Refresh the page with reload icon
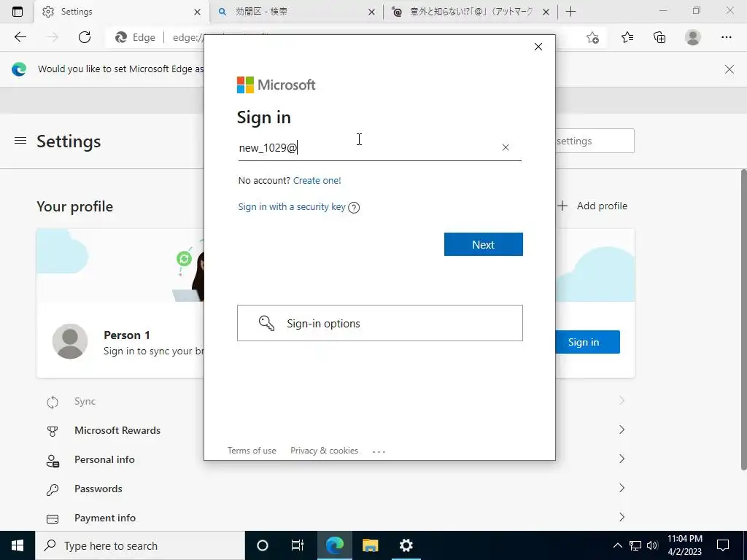 tap(85, 37)
